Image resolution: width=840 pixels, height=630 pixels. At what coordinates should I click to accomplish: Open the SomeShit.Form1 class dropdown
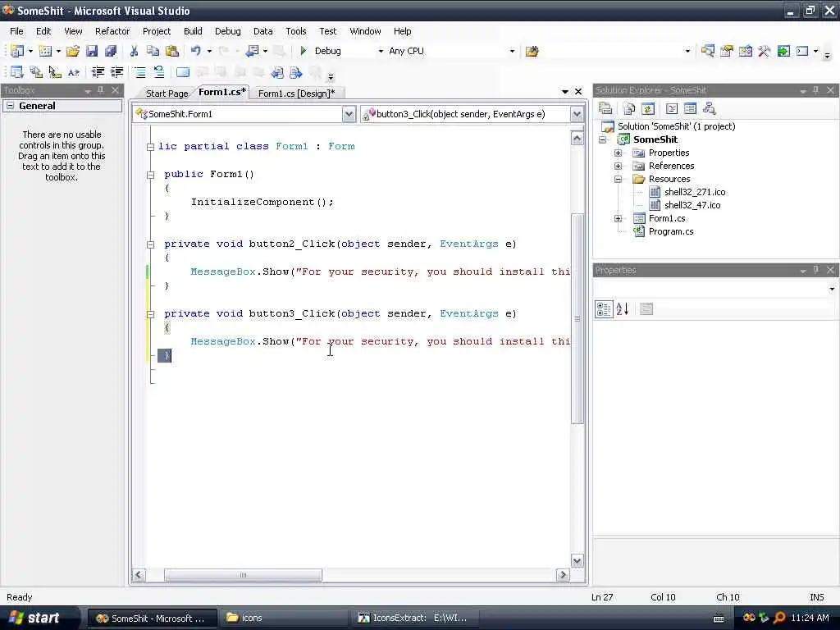[x=349, y=114]
